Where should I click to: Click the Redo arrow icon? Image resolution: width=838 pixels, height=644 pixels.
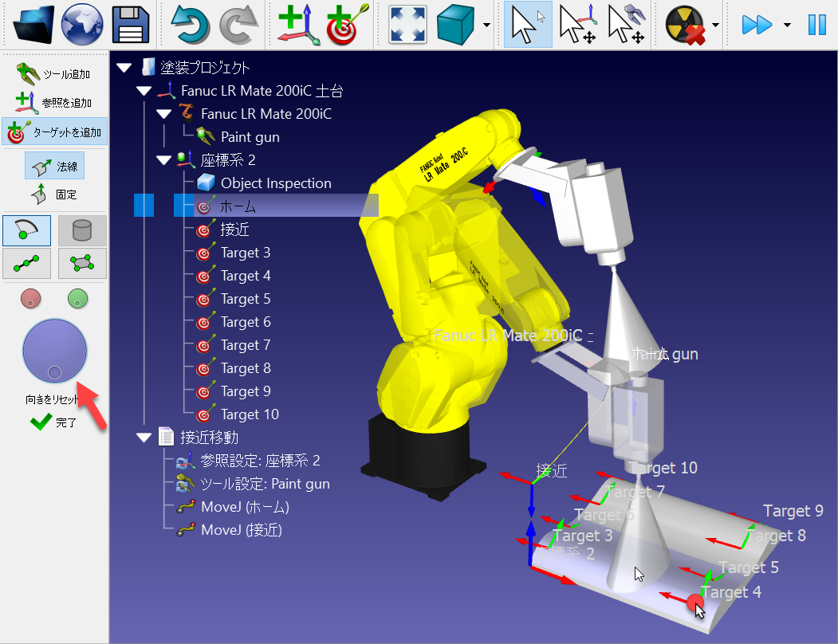[238, 25]
